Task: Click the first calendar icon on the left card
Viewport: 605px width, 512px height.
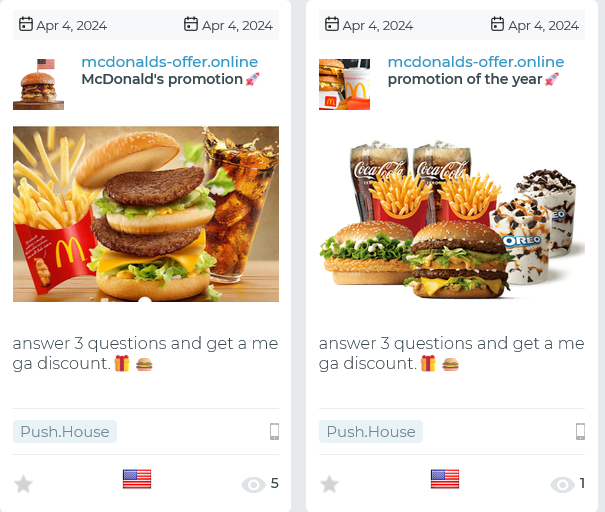Action: (26, 24)
